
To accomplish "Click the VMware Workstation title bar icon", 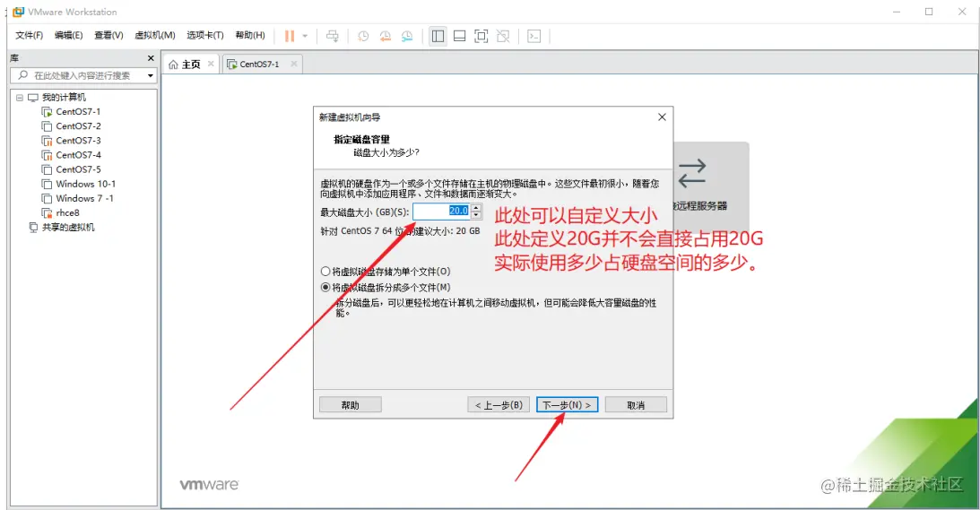I will point(18,12).
